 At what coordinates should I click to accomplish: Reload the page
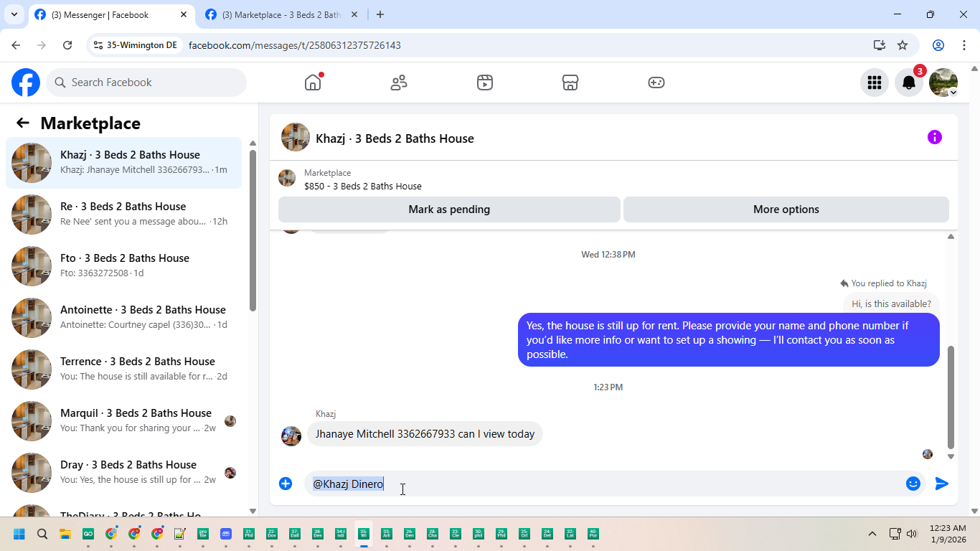point(67,45)
